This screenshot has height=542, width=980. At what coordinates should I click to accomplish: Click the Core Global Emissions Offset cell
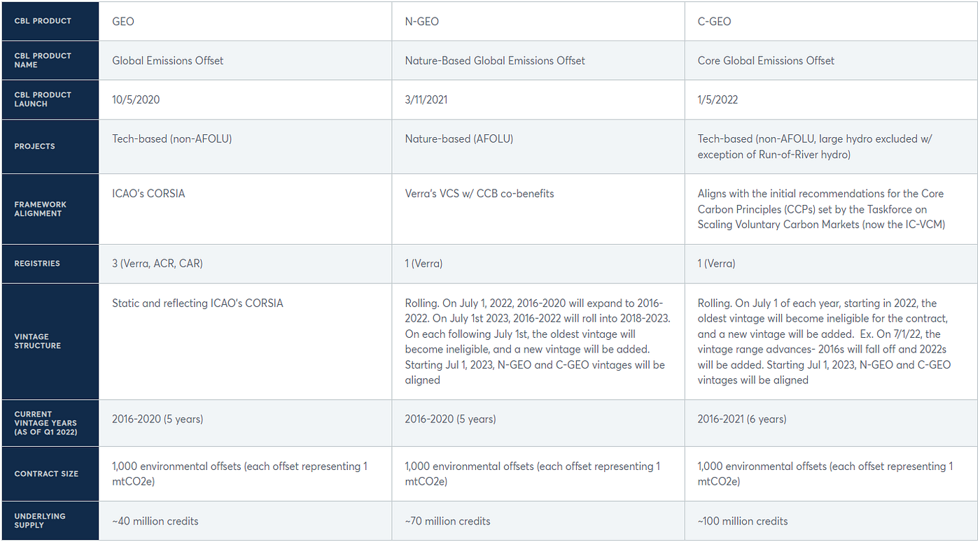click(x=831, y=60)
